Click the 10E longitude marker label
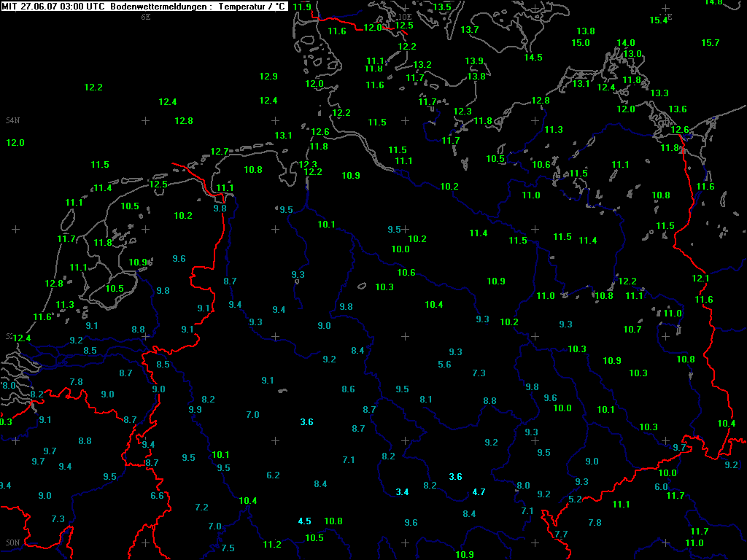Viewport: 747px width, 560px height. (405, 16)
